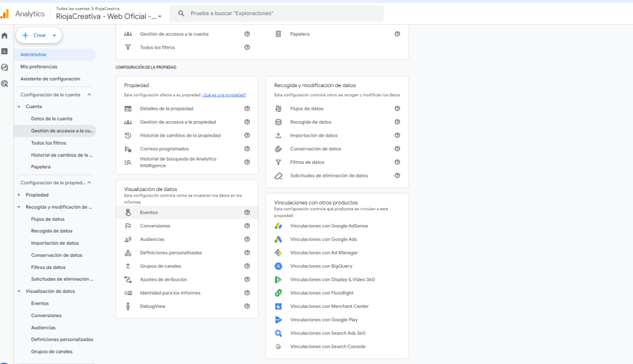The image size is (633, 364).
Task: Open Identidad para los informes
Action: (x=170, y=293)
